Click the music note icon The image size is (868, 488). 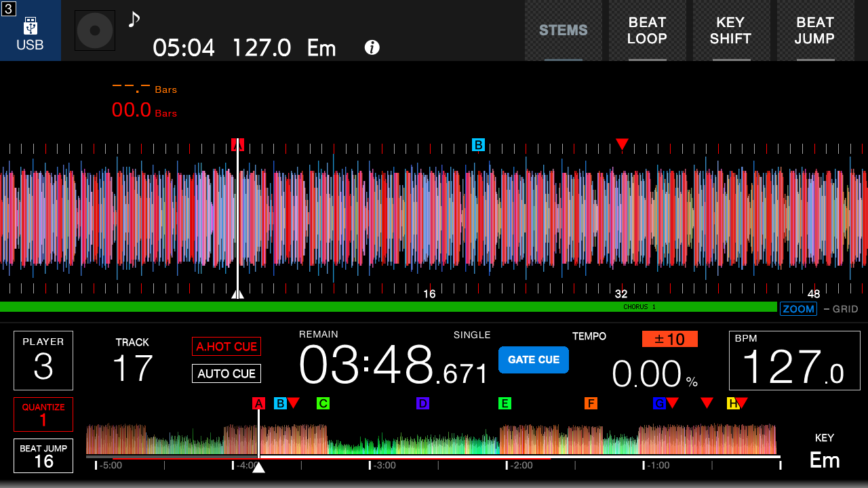pos(134,19)
